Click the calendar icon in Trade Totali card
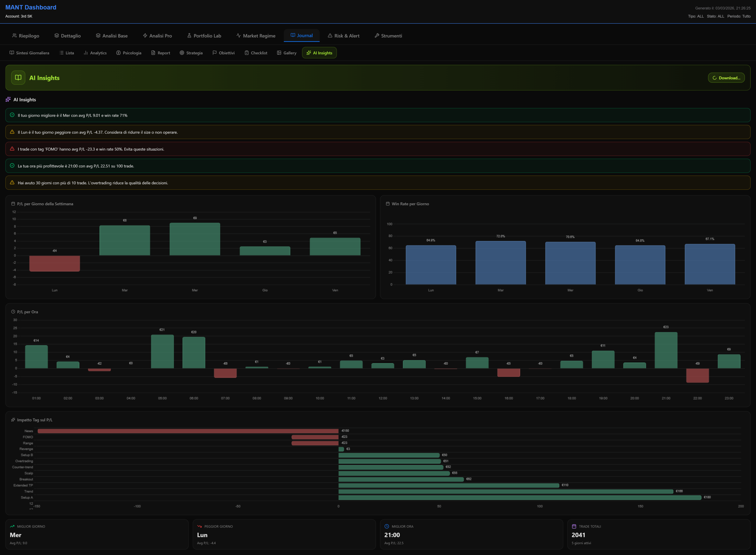This screenshot has height=555, width=756. point(574,526)
